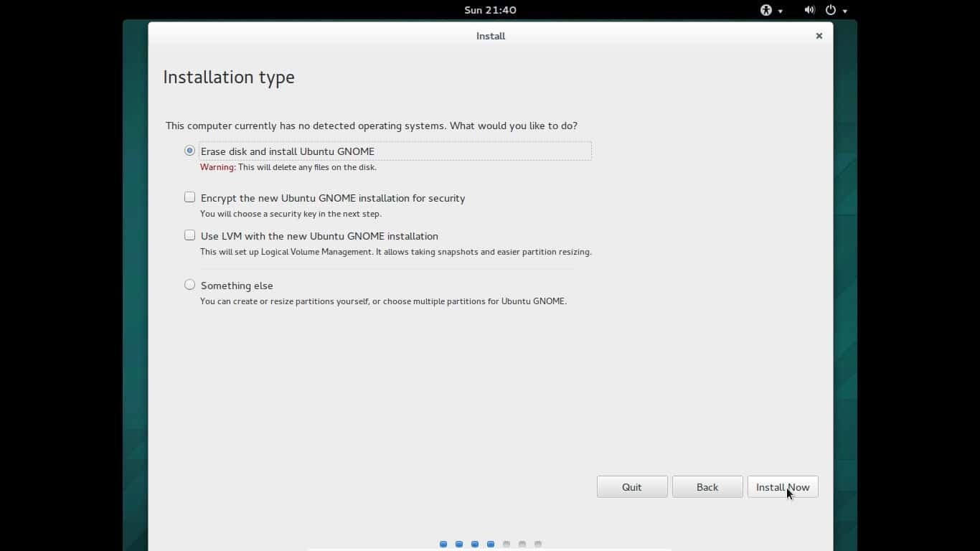Viewport: 980px width, 551px height.
Task: Click the Logical Volume Management description
Action: 396,252
